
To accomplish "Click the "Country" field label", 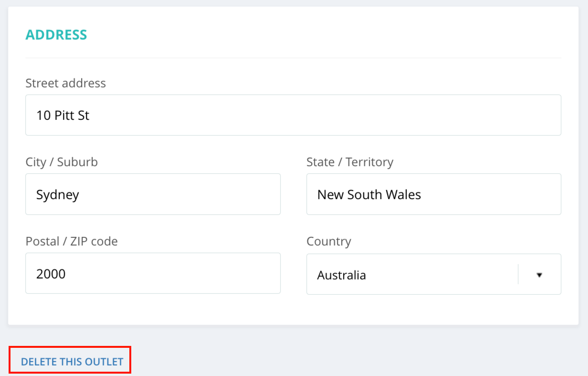I will [x=329, y=241].
